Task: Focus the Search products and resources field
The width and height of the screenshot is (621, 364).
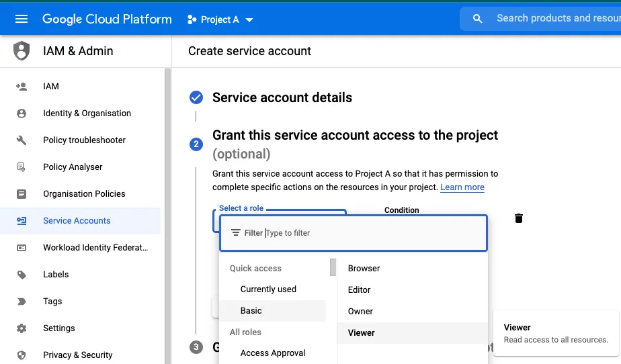Action: click(x=558, y=18)
